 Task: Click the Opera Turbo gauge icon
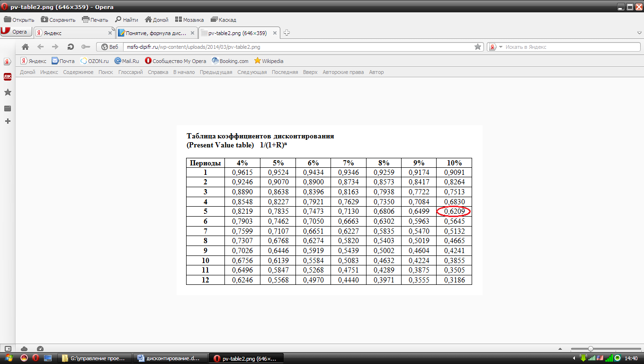(x=40, y=348)
